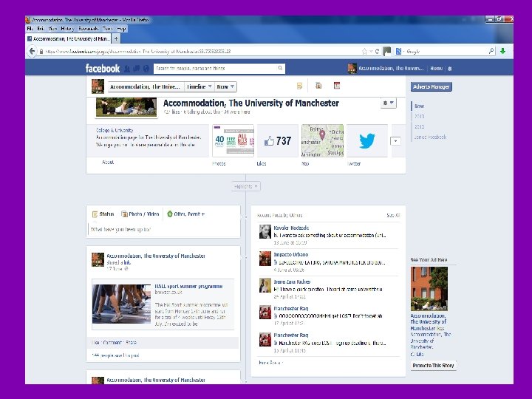Open a new tab with the plus button
This screenshot has height=399, width=532.
(x=116, y=38)
